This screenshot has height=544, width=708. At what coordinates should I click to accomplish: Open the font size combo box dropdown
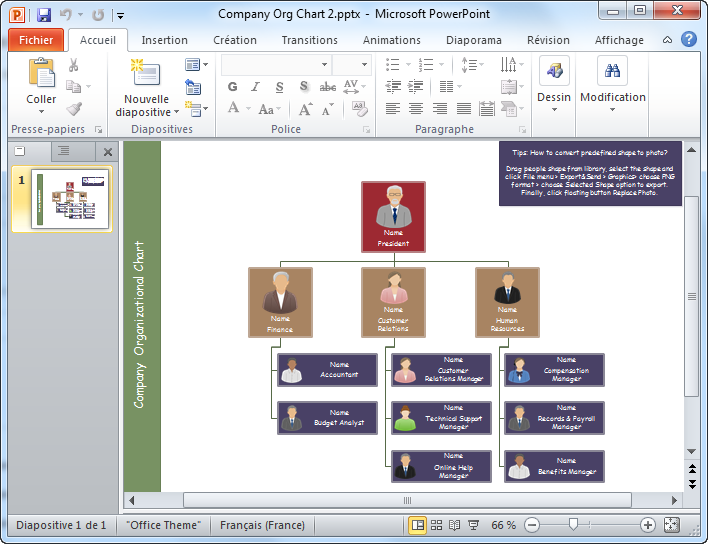click(364, 65)
